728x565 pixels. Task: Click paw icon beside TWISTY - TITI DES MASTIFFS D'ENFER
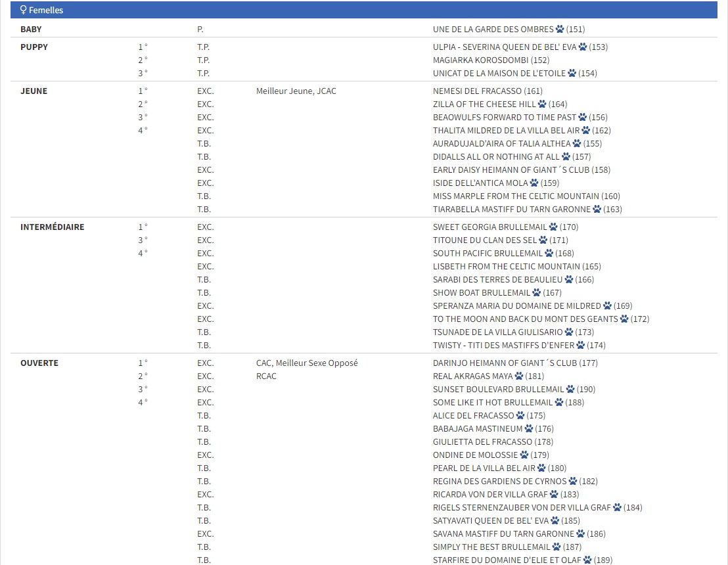pyautogui.click(x=581, y=346)
